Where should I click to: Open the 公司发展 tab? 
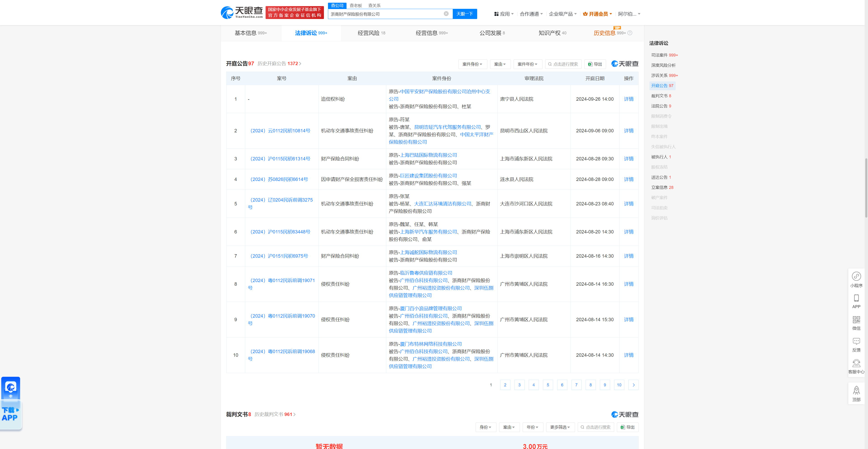[492, 33]
